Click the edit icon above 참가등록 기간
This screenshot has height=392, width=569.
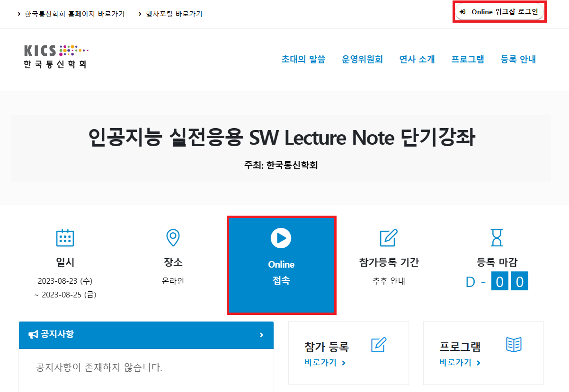click(389, 238)
